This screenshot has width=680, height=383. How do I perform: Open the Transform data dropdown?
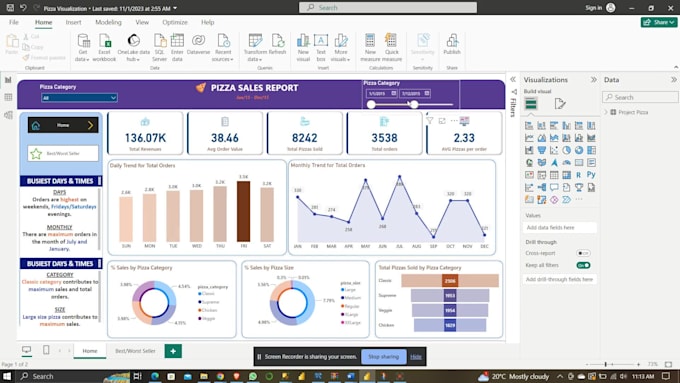[x=255, y=48]
